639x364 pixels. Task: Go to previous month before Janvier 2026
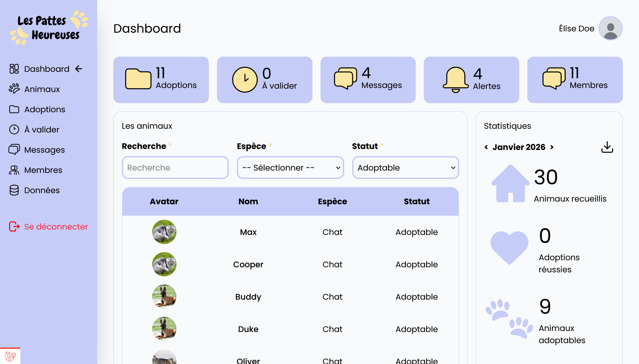pyautogui.click(x=486, y=147)
